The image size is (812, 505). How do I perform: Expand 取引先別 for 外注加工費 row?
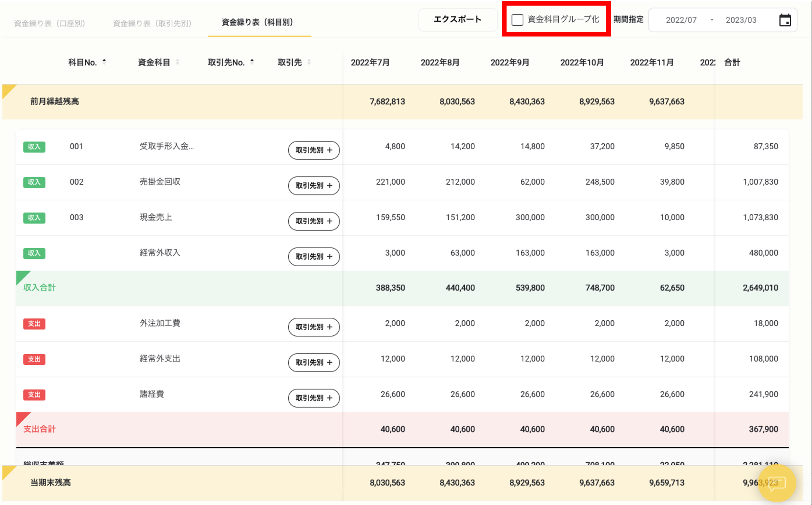314,327
